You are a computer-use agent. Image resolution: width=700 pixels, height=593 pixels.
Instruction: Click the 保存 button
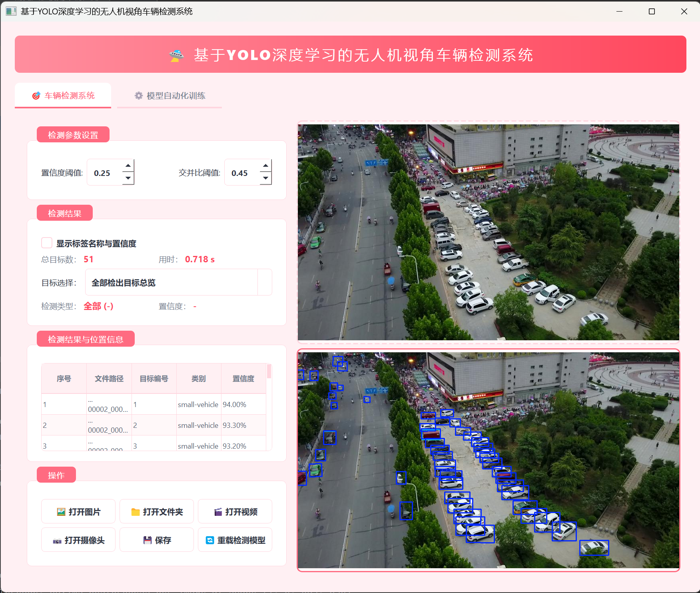(x=157, y=540)
